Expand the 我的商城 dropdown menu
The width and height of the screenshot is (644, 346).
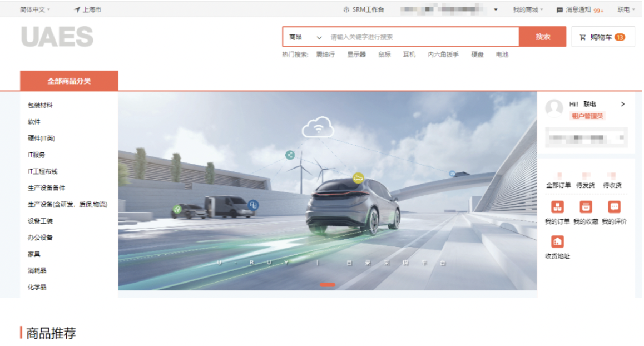coord(526,9)
